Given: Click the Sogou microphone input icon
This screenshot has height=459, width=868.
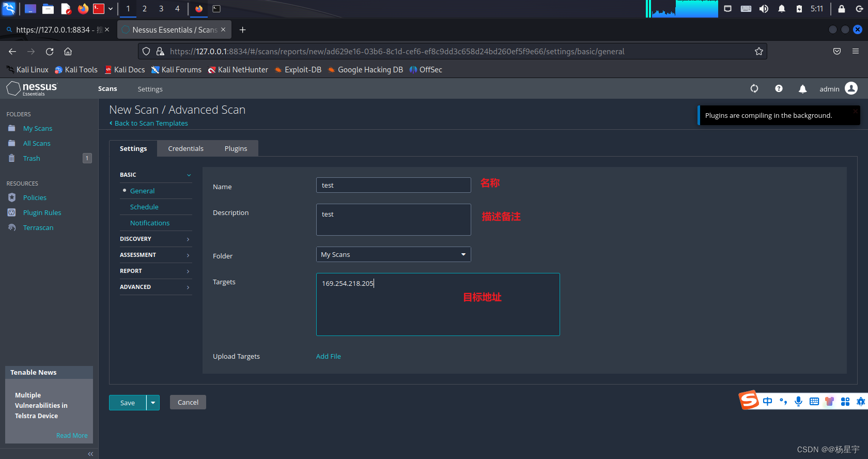Looking at the screenshot, I should tap(799, 401).
